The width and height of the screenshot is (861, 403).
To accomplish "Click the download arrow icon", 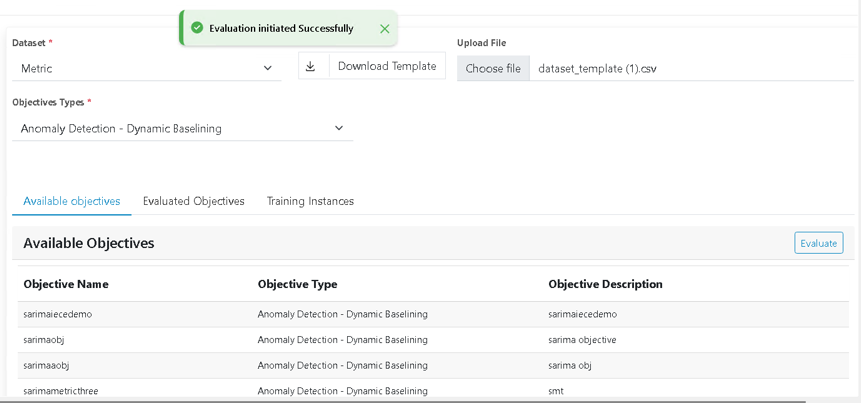I will click(x=310, y=66).
